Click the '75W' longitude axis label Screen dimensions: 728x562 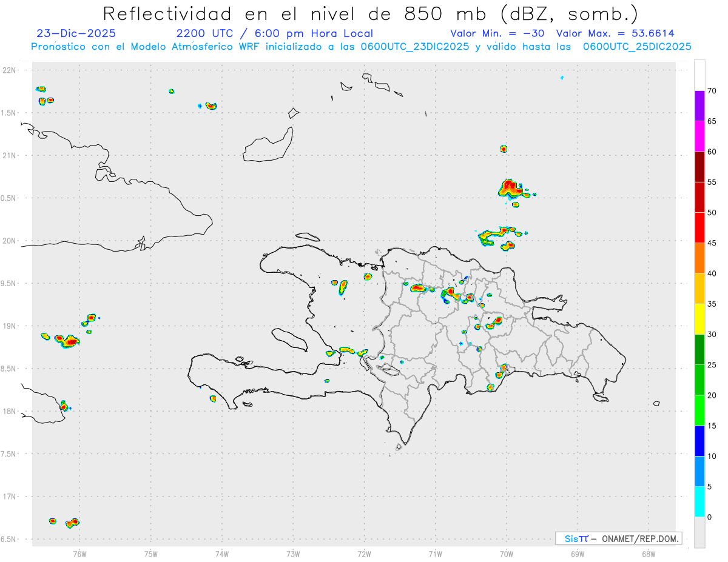(x=151, y=554)
